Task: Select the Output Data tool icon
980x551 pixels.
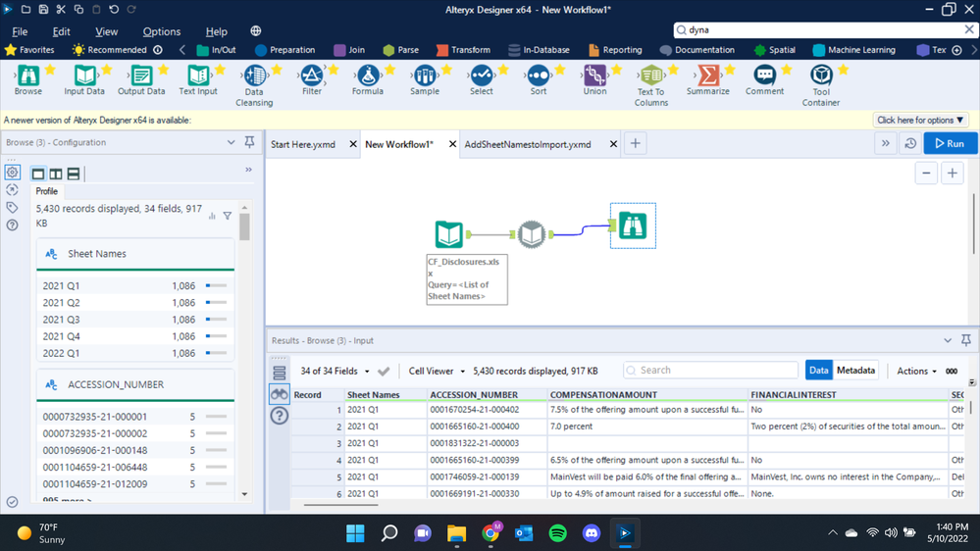Action: point(141,75)
